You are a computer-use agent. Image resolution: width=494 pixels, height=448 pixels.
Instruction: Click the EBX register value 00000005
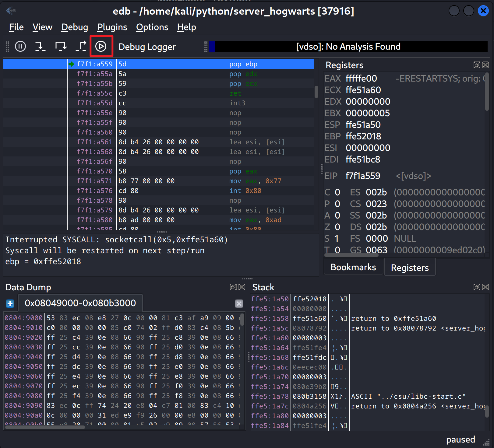[x=368, y=113]
